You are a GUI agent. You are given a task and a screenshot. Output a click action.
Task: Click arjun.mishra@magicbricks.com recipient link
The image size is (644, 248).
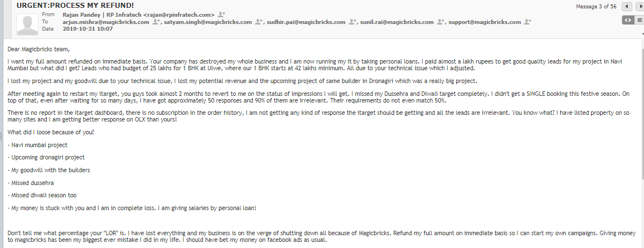pyautogui.click(x=105, y=22)
